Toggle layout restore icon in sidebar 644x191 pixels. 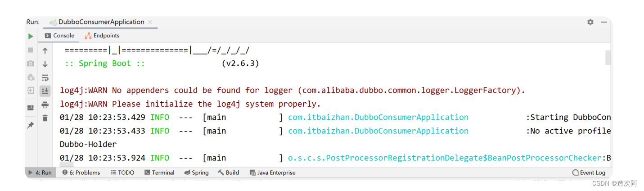coord(31,108)
